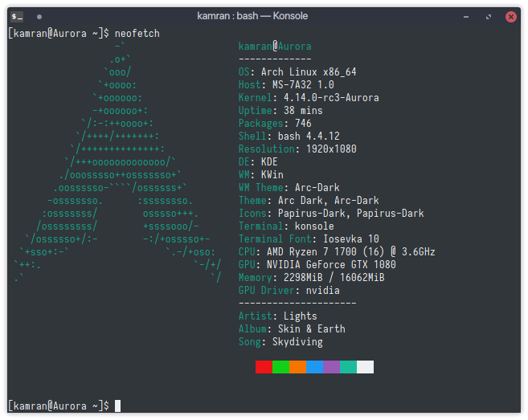Click the Packages value '746'
Image resolution: width=528 pixels, height=420 pixels.
[x=303, y=123]
